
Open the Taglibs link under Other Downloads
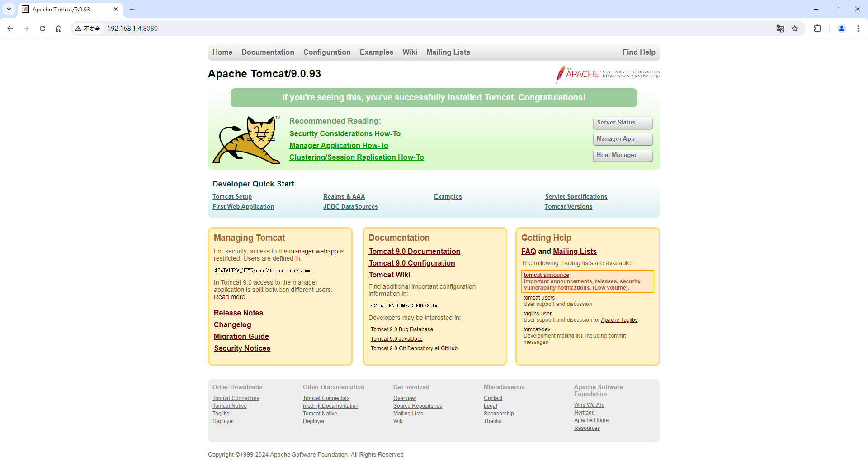221,414
